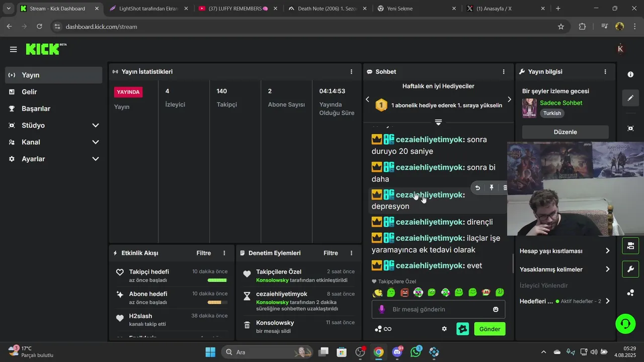Open Etkinlik Akışı three-dot menu

[224, 253]
